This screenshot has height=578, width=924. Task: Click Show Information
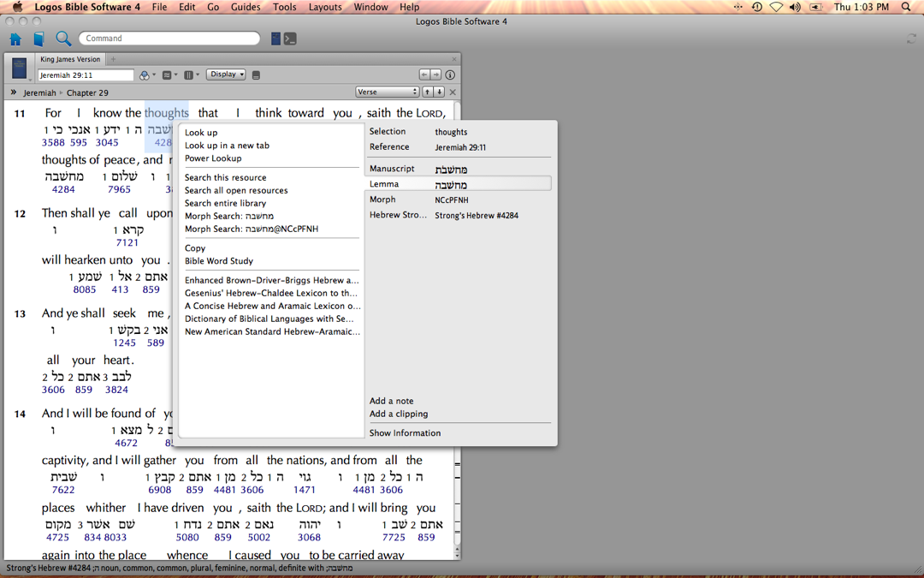coord(405,433)
